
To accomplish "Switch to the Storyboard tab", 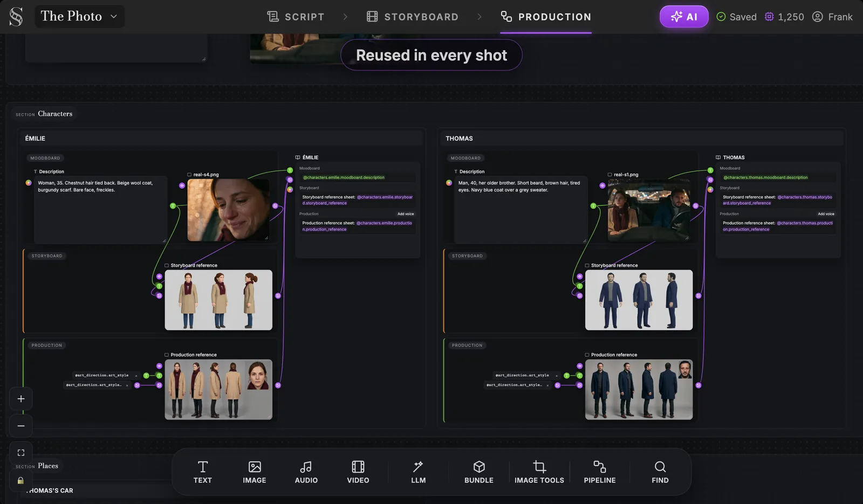I will 413,17.
